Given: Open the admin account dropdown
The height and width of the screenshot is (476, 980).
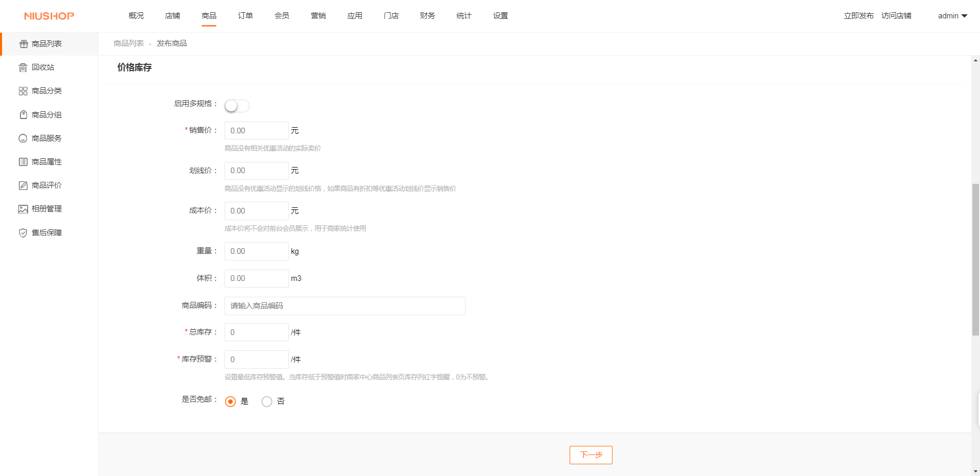Looking at the screenshot, I should point(952,16).
